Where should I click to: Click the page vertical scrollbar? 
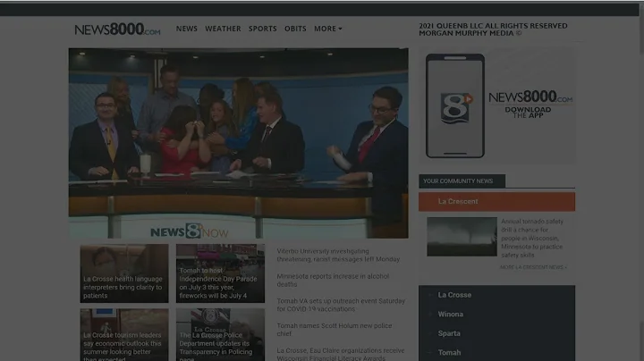click(641, 180)
